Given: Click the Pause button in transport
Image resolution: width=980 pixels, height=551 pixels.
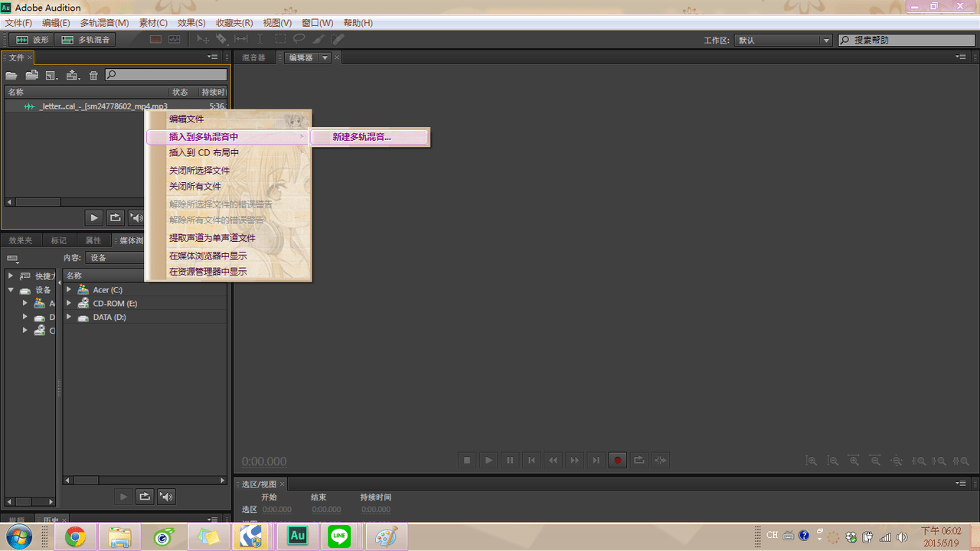Looking at the screenshot, I should [510, 460].
